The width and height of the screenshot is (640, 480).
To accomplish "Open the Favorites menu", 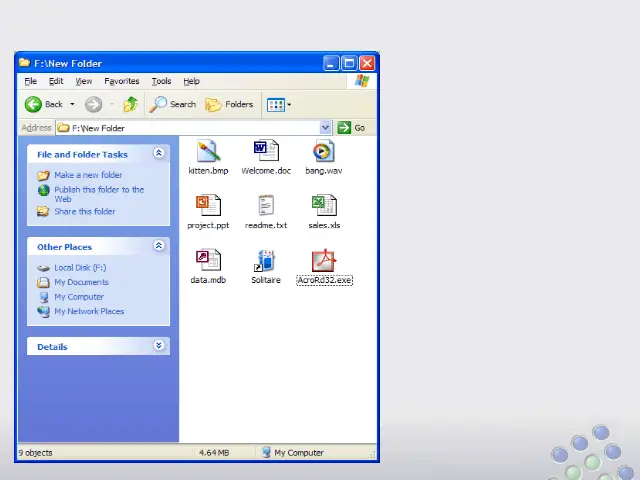I will (122, 81).
